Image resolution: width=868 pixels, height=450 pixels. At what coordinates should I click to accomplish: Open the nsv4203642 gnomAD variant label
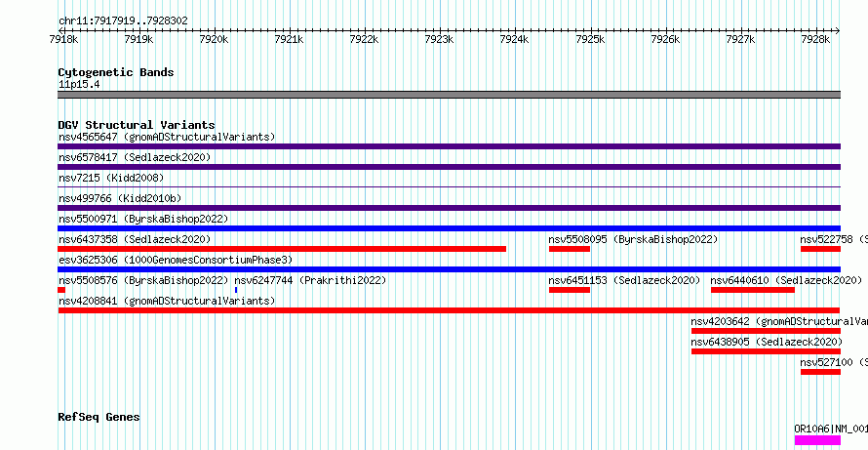(x=779, y=321)
